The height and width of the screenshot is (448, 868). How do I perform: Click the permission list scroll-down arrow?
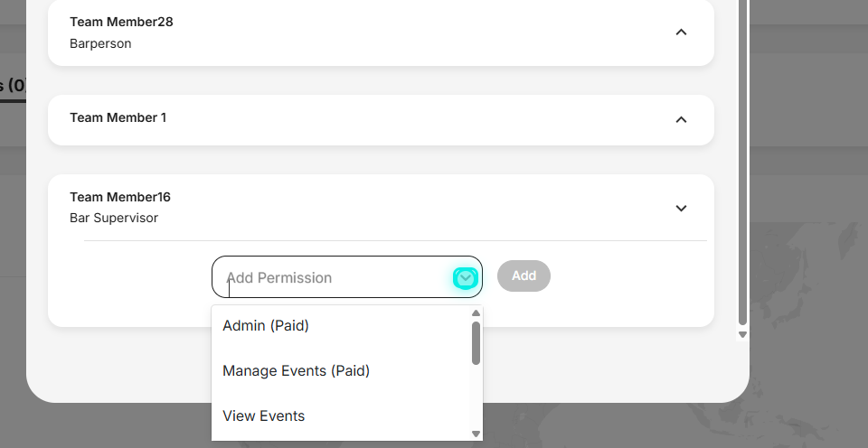coord(476,434)
